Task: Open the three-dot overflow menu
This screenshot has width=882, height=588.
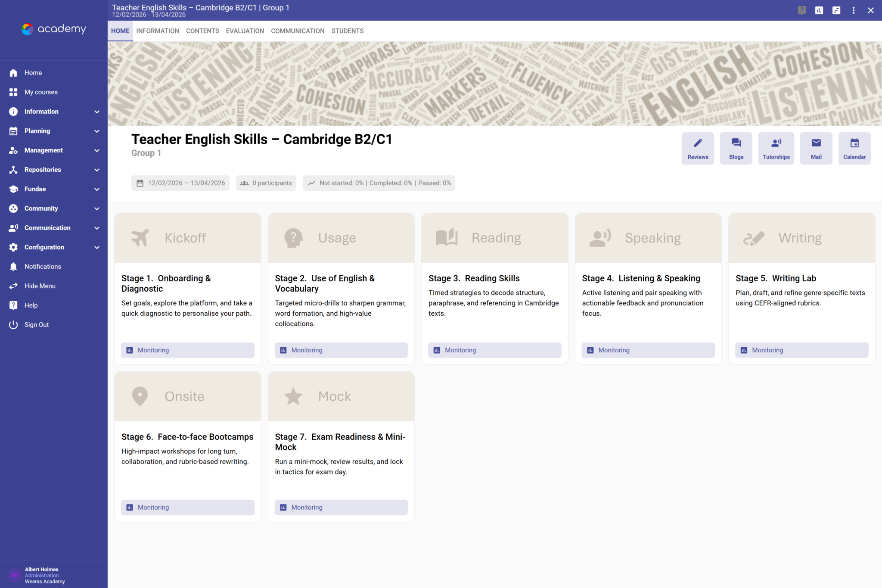Action: (x=854, y=10)
